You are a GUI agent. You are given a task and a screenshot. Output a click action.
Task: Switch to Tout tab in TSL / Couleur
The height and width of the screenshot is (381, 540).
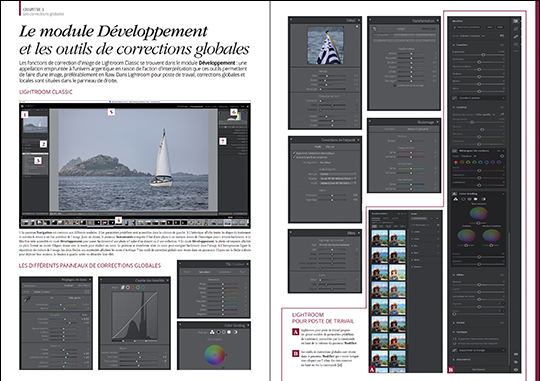pyautogui.click(x=242, y=272)
